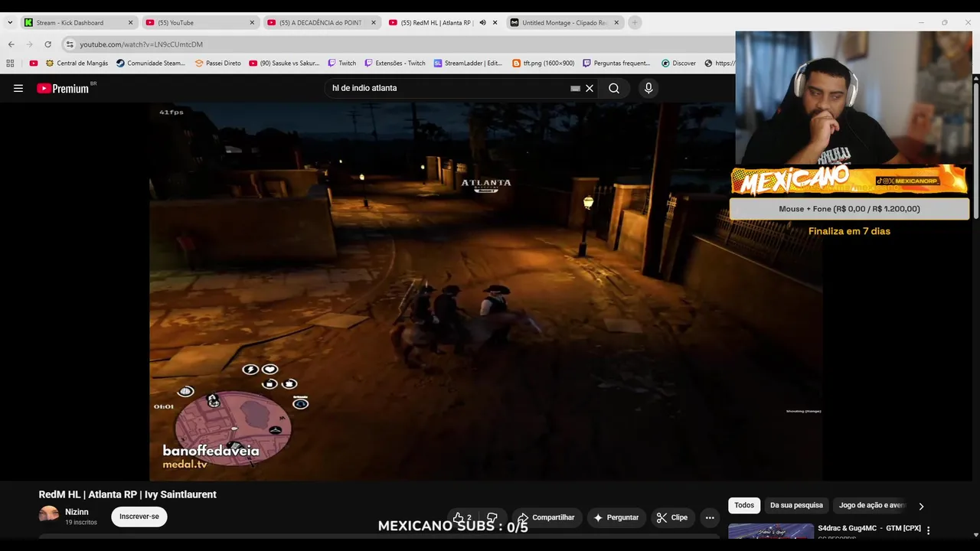Open Comunidade Steam bookmark
Viewport: 980px width, 551px height.
tap(151, 64)
